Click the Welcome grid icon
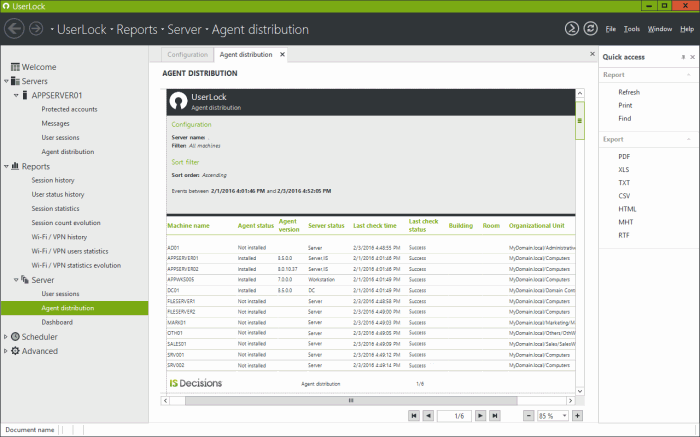 [x=15, y=67]
